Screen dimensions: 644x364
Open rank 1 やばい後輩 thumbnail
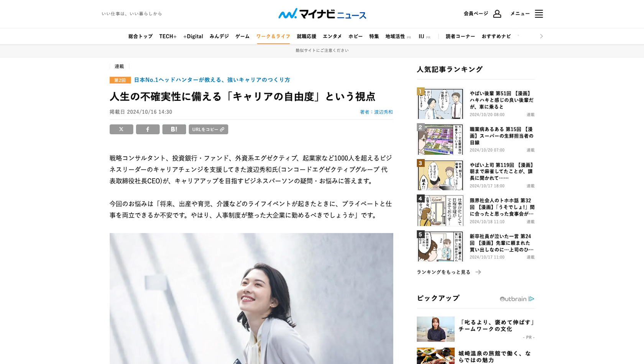point(440,103)
